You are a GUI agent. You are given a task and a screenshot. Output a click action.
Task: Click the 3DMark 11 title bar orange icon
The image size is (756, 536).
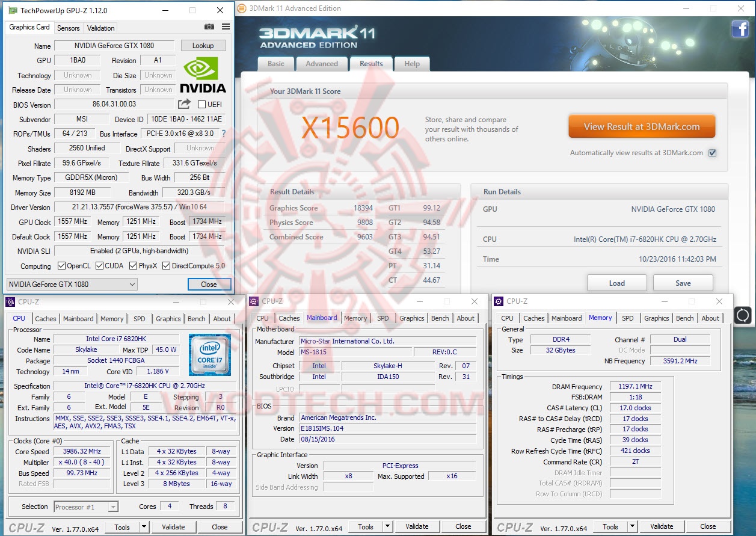241,8
